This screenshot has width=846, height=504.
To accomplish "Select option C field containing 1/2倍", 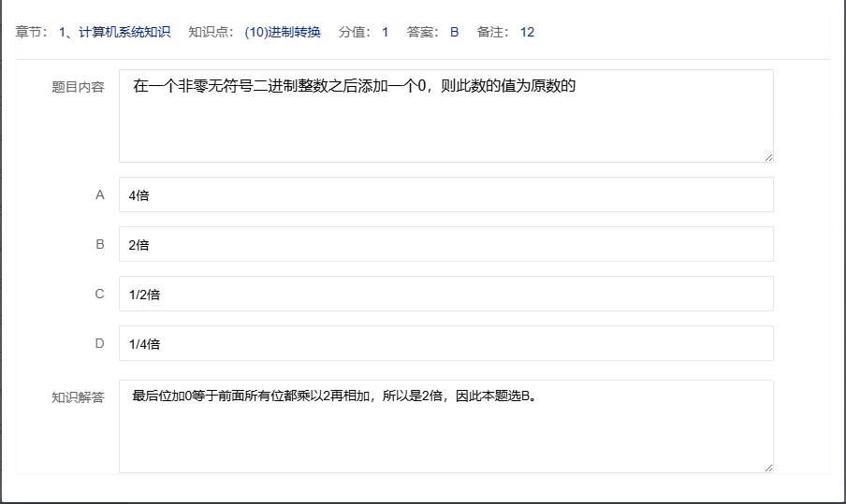I will coord(445,294).
